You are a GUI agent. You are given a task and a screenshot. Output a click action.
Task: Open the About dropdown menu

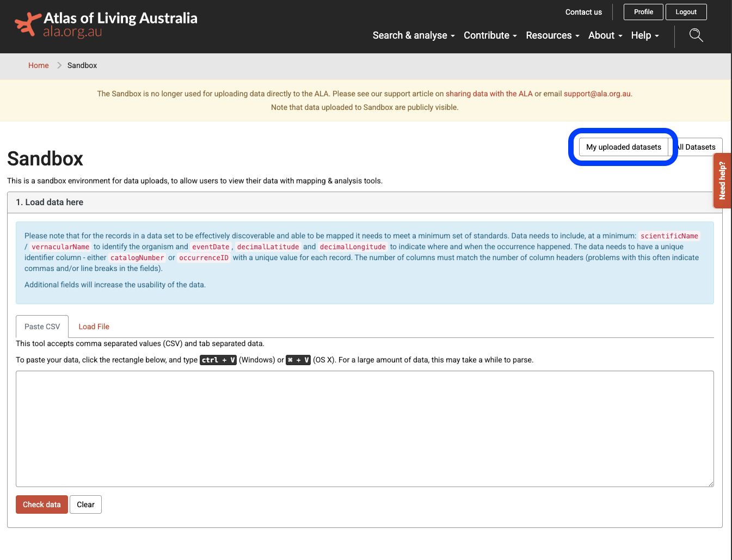[x=605, y=35]
